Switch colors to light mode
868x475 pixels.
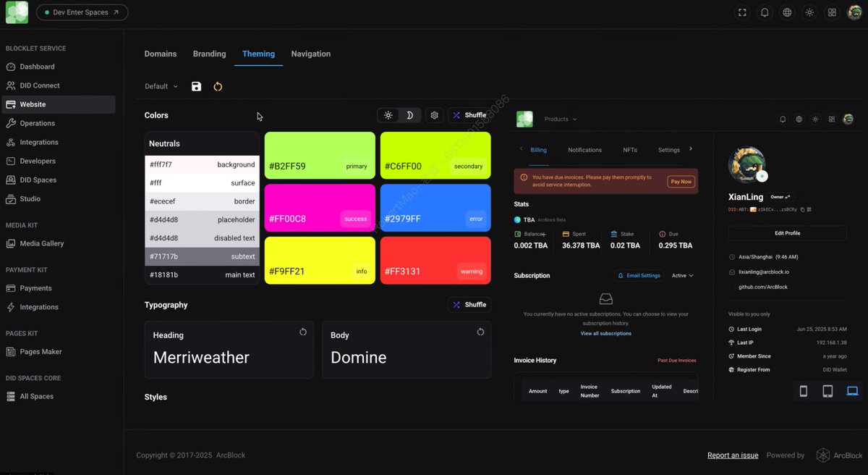coord(388,115)
